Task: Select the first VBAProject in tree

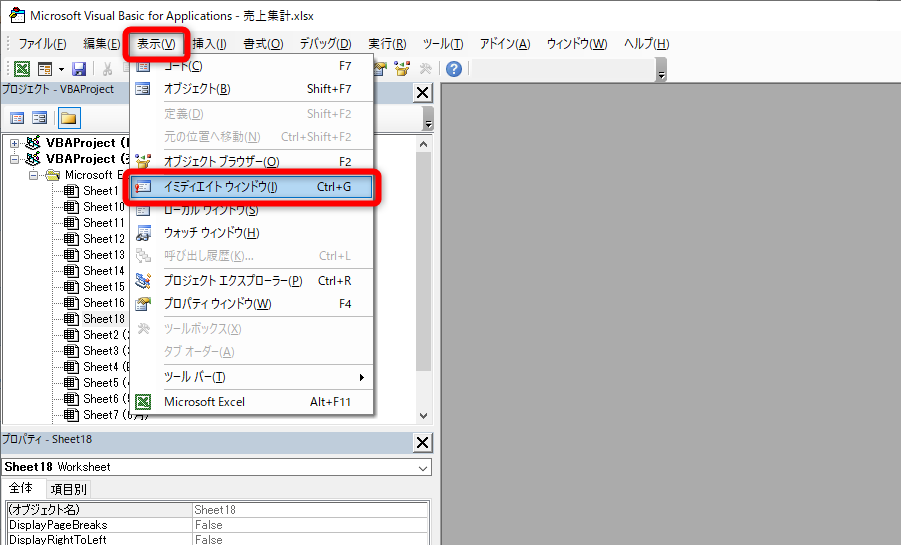Action: click(x=78, y=143)
